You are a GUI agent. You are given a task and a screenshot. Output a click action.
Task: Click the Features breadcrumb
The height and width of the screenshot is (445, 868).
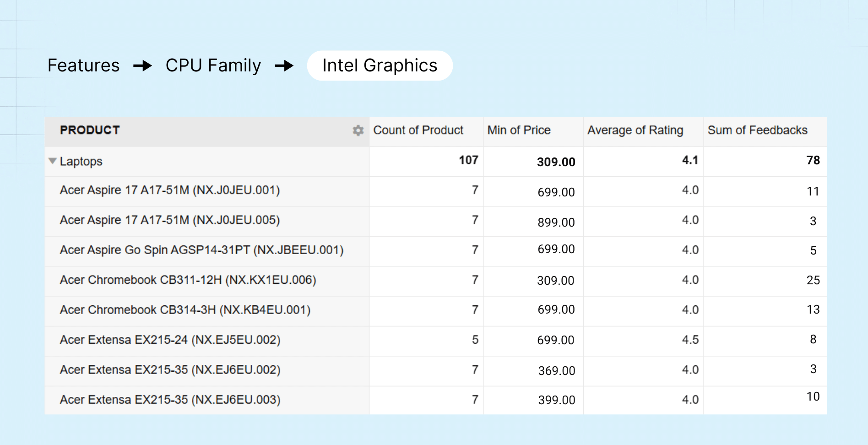83,65
